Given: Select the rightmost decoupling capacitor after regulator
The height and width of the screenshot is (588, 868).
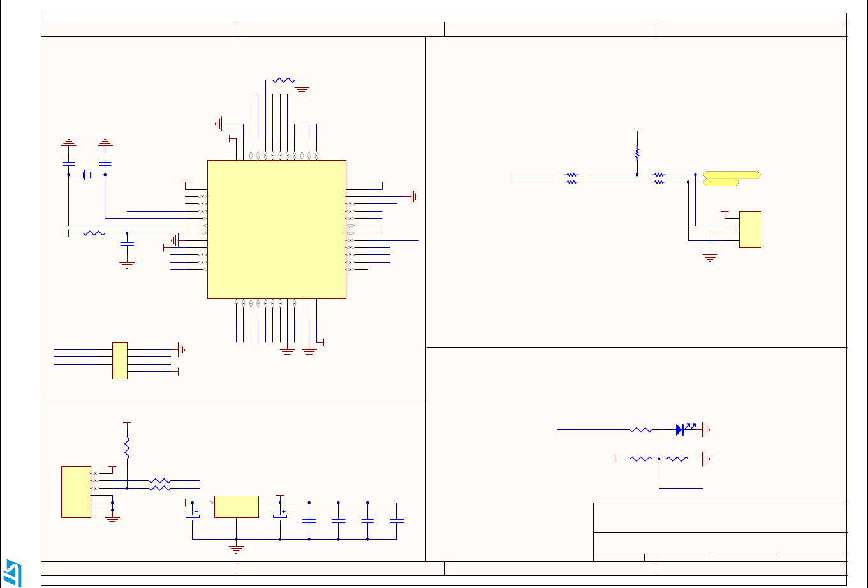Looking at the screenshot, I should 397,521.
